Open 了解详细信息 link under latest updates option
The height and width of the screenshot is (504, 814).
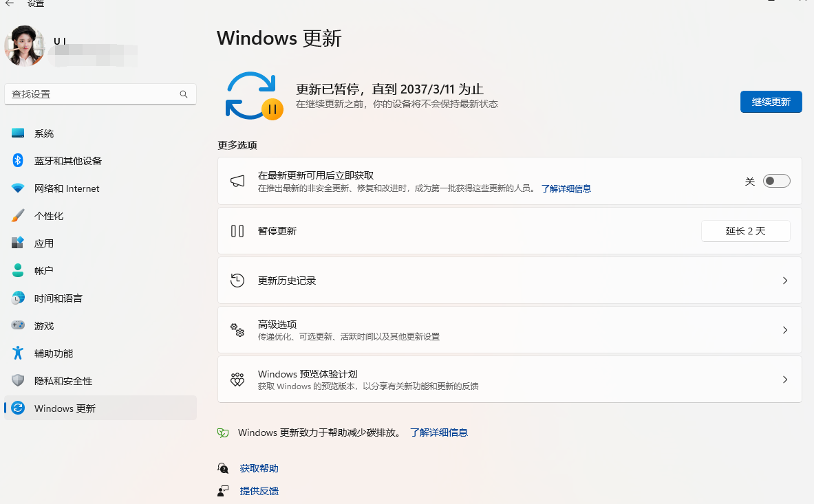(x=566, y=188)
